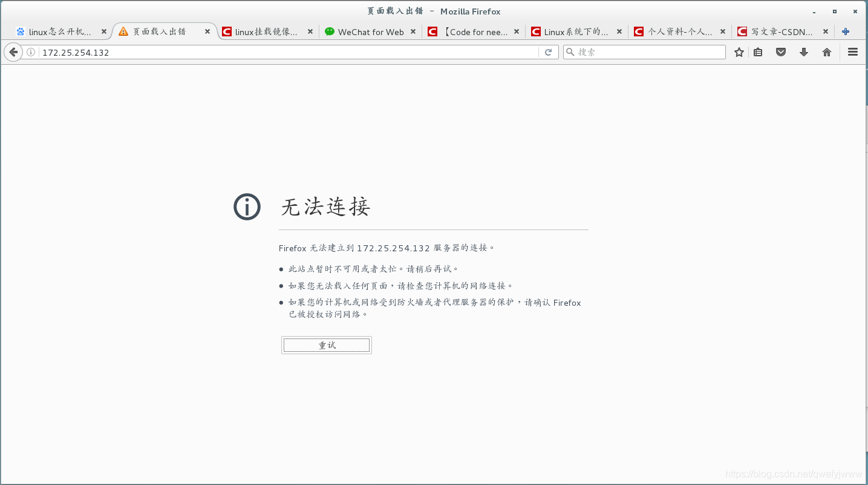Click the Back arrow button
Screen dimensions: 868x485
click(x=13, y=53)
